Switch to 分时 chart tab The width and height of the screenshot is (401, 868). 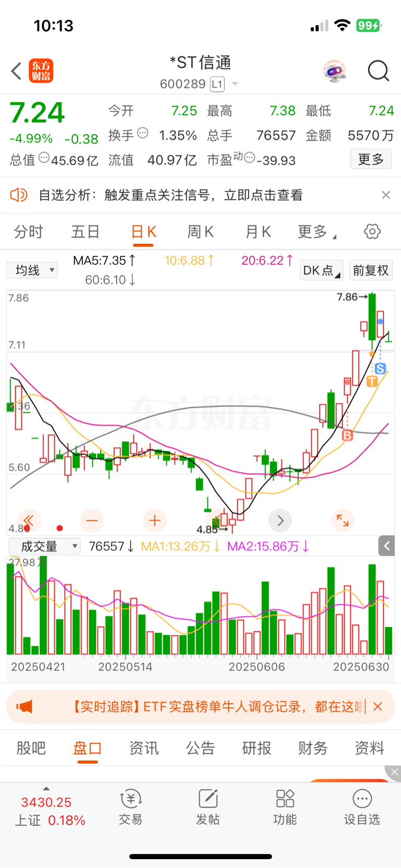click(x=28, y=232)
